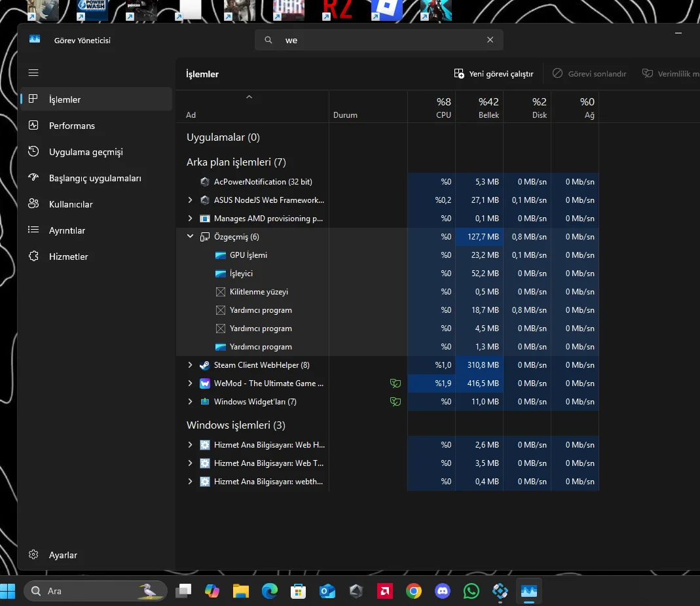
Task: Expand Hizmet Ana Bilgisayarı: Web T... row
Action: tap(190, 463)
